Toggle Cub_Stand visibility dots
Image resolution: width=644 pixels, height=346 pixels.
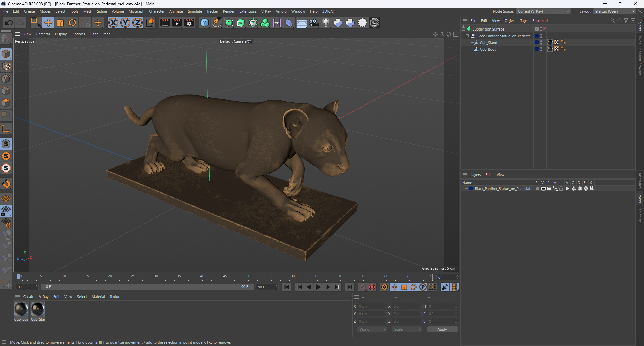[541, 42]
